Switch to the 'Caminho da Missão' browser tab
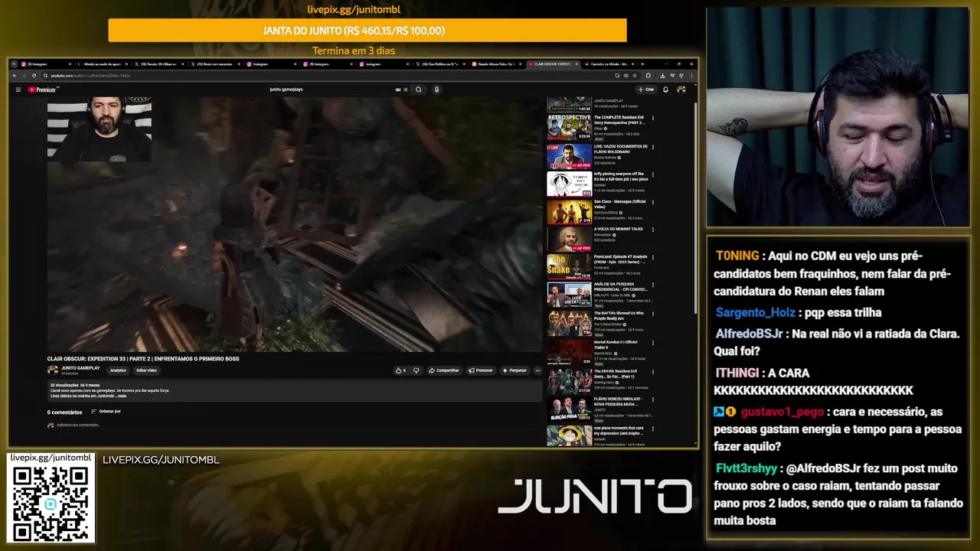Viewport: 980px width, 551px height. click(x=610, y=64)
